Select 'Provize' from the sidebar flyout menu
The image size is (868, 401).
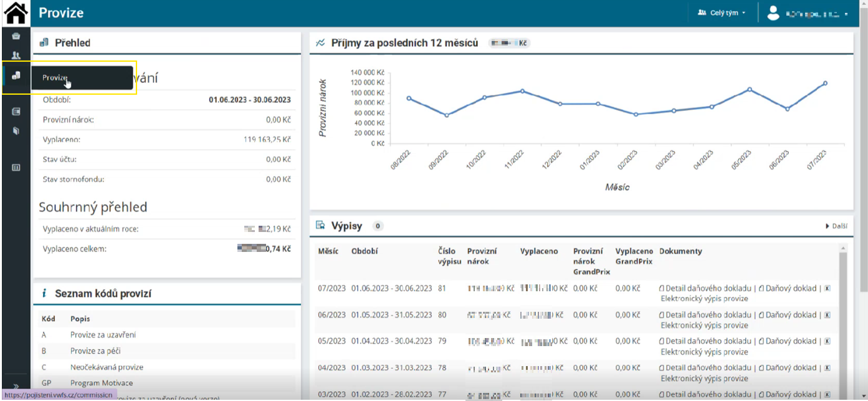pos(55,78)
